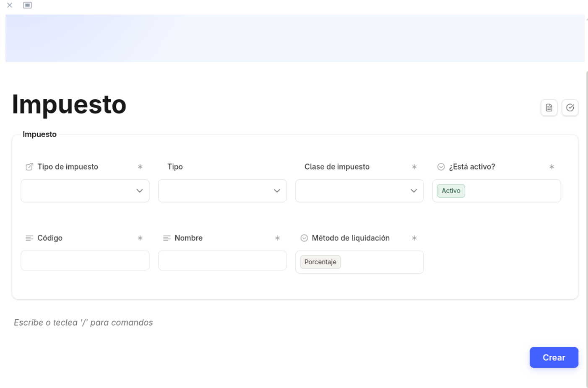Click the Porcentaje tag
The height and width of the screenshot is (388, 588).
click(320, 262)
